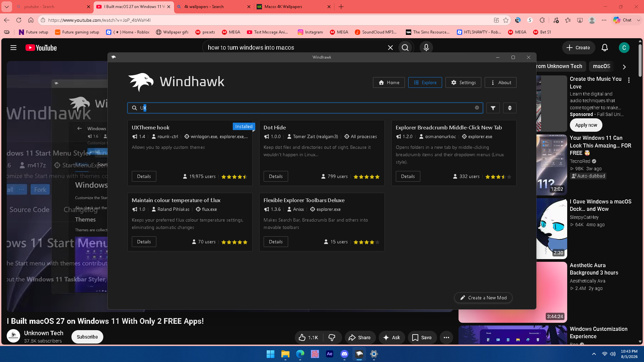The width and height of the screenshot is (644, 362).
Task: Switch to the Explore tab in Windhawk
Action: (425, 82)
